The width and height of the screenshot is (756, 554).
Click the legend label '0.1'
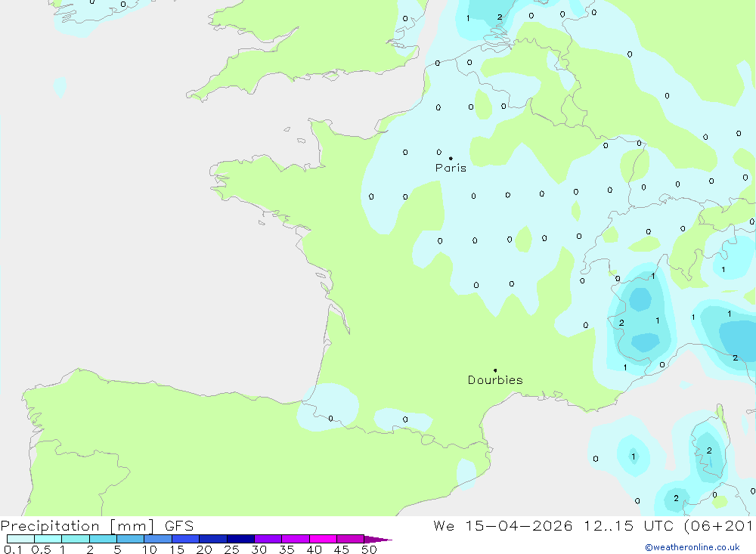pos(13,549)
